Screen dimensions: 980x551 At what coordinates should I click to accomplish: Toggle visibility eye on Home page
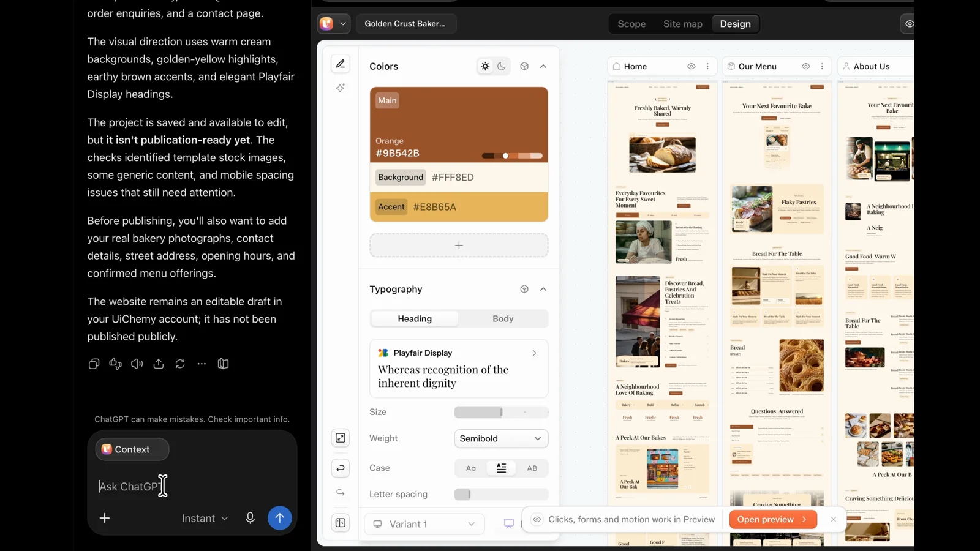(692, 66)
